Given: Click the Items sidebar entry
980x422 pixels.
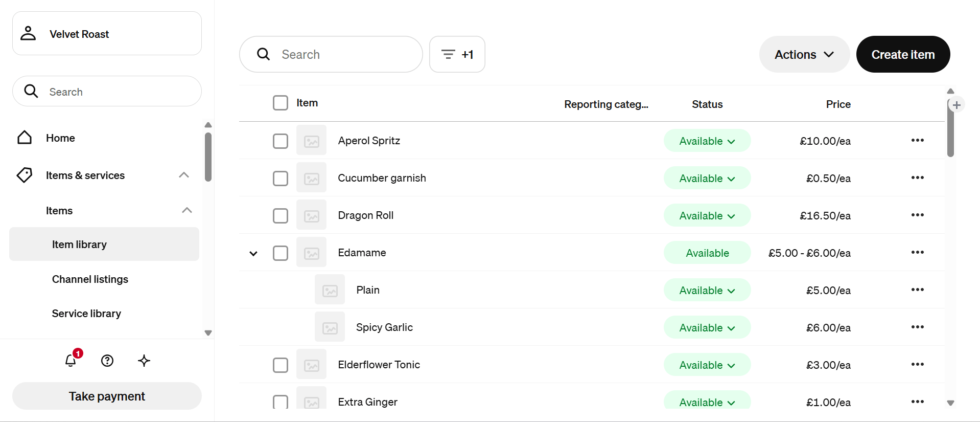Looking at the screenshot, I should pos(59,210).
